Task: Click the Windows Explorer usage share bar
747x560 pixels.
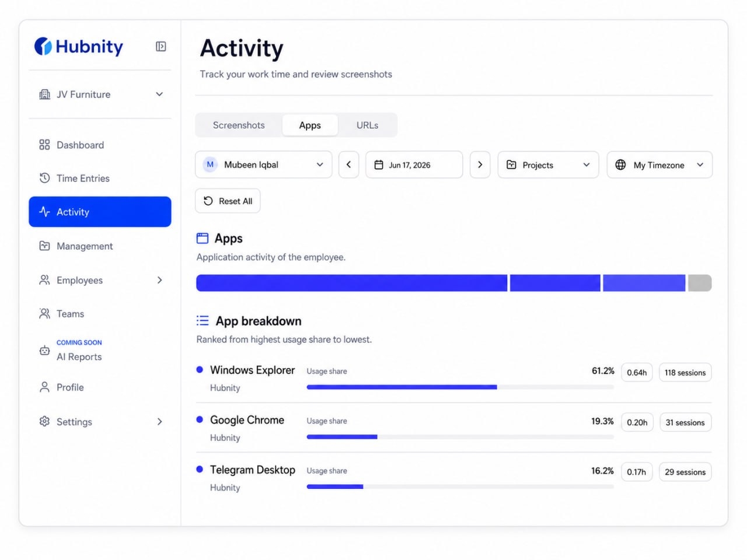Action: [x=460, y=387]
